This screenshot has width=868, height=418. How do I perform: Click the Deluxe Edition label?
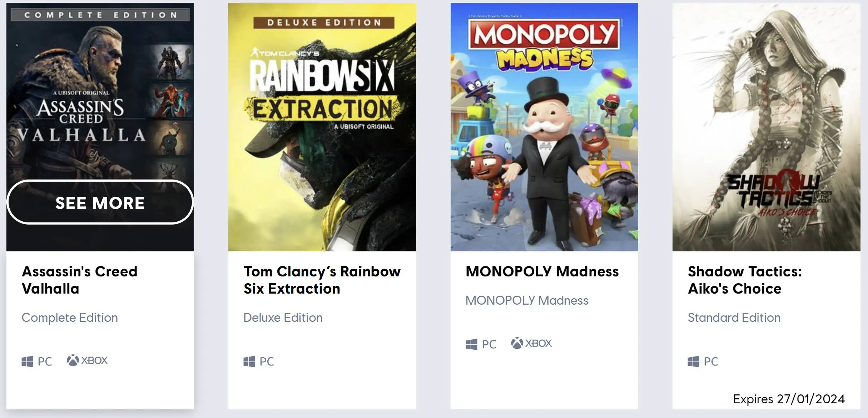[x=283, y=318]
